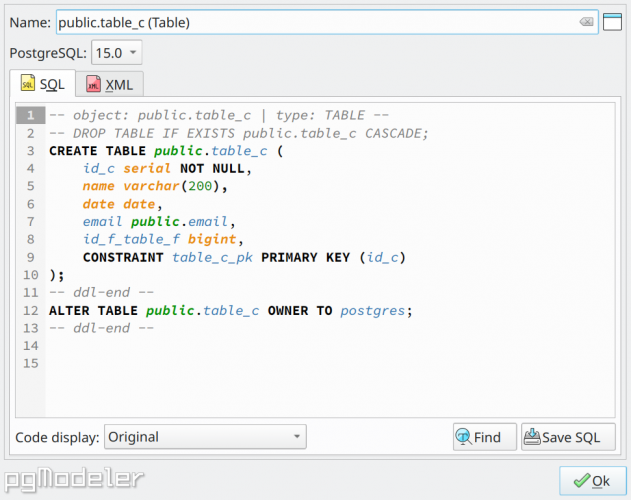Click the Save SQL button
The image size is (631, 500).
pos(568,437)
